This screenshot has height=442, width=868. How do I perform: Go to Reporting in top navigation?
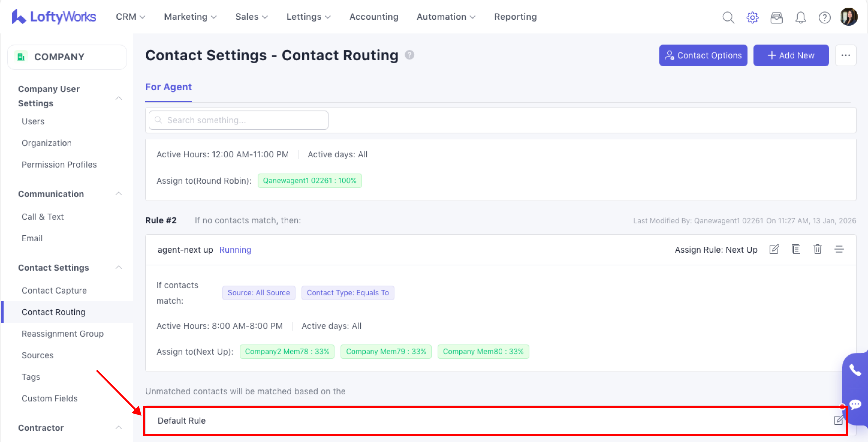pyautogui.click(x=515, y=16)
